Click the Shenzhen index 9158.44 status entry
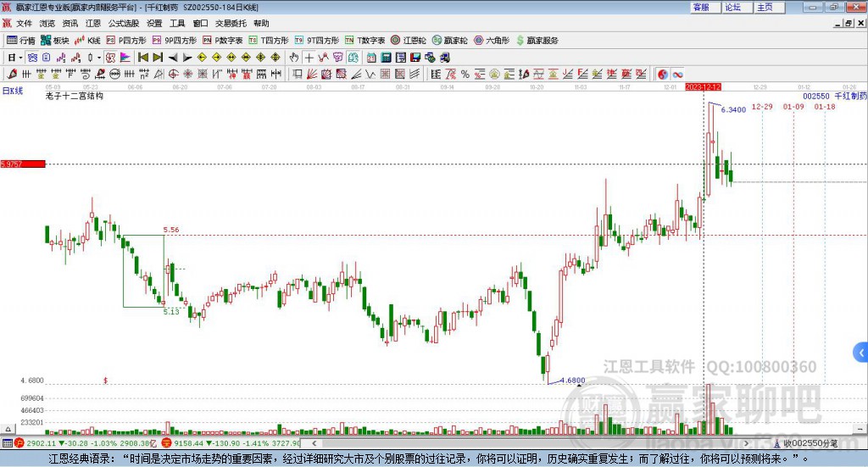This screenshot has width=868, height=467. click(231, 443)
